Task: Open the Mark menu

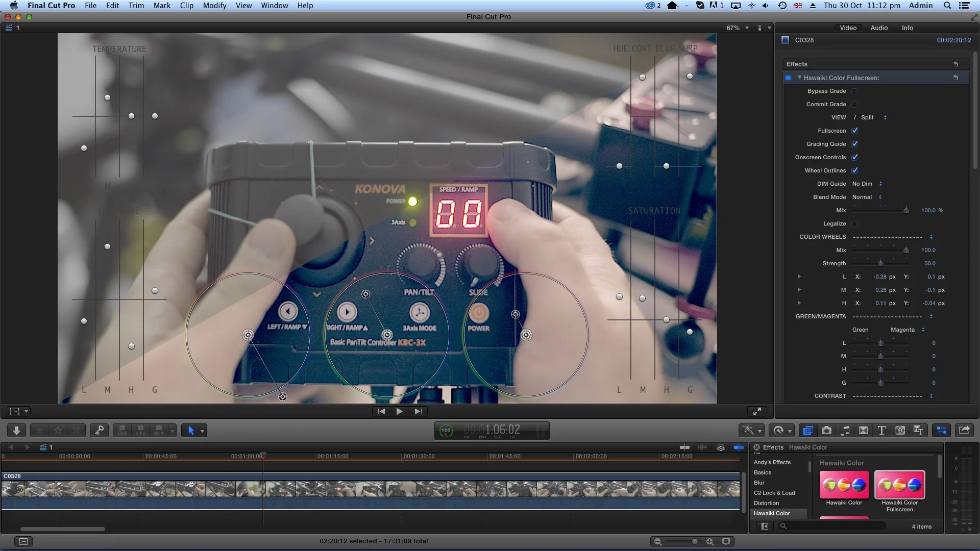Action: click(162, 6)
